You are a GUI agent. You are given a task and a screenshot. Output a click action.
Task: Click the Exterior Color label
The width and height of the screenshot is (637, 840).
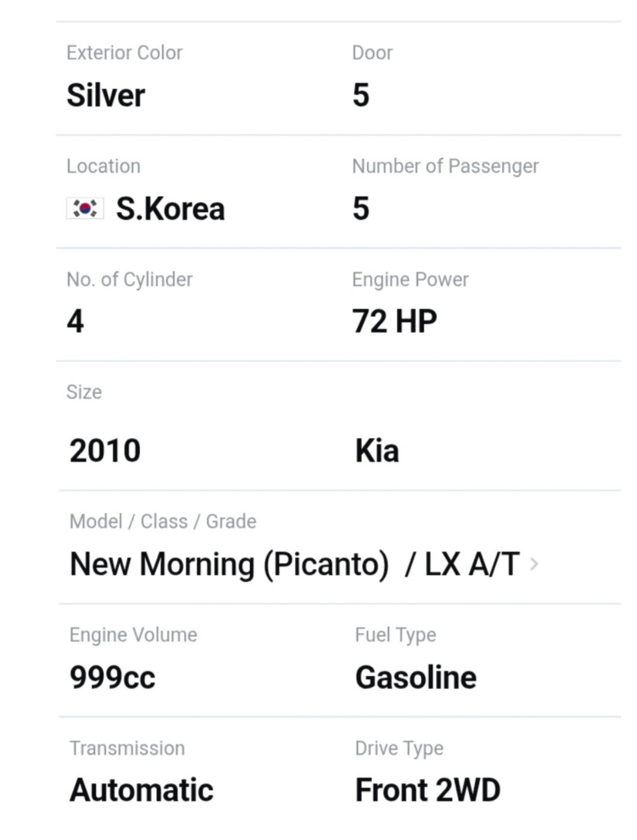[124, 53]
